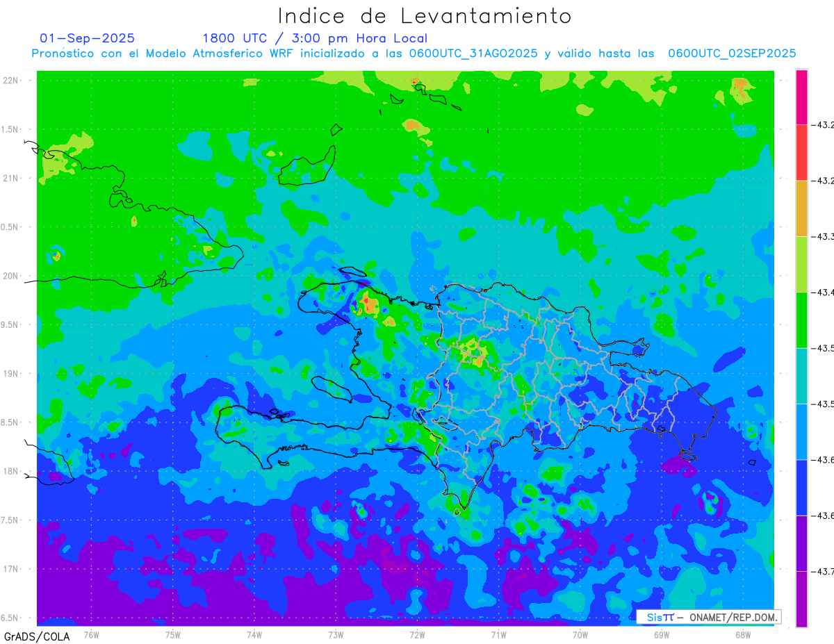Click the '68W' longitude label
The image size is (834, 644).
pos(743,634)
